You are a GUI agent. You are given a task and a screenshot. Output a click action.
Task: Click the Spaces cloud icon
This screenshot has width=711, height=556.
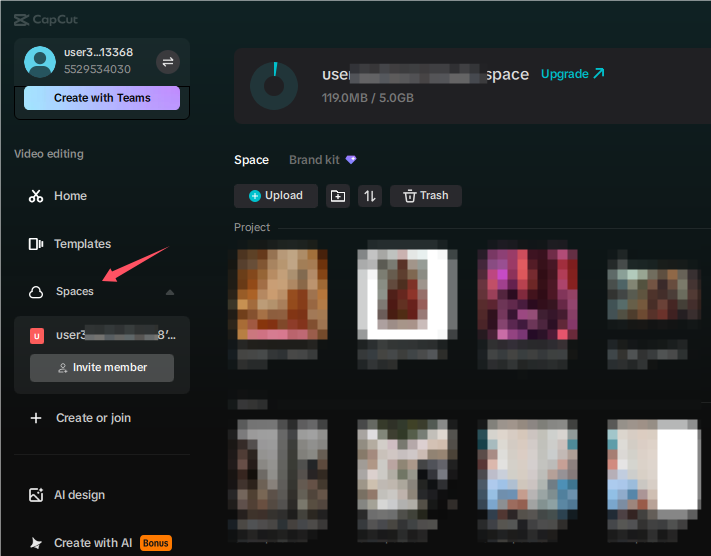36,292
